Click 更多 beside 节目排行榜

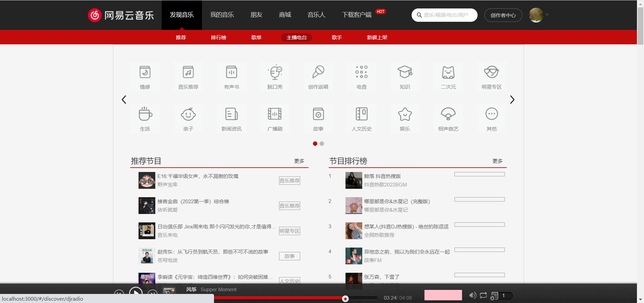[497, 161]
